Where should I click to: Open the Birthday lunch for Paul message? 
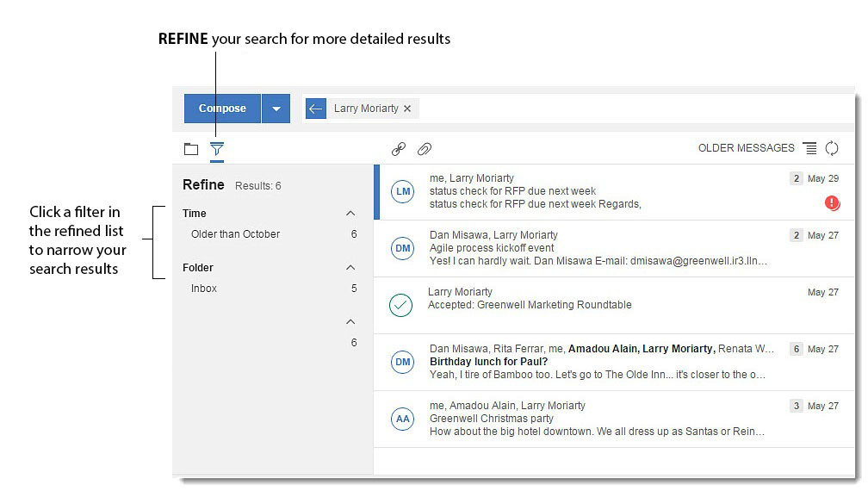coord(488,362)
